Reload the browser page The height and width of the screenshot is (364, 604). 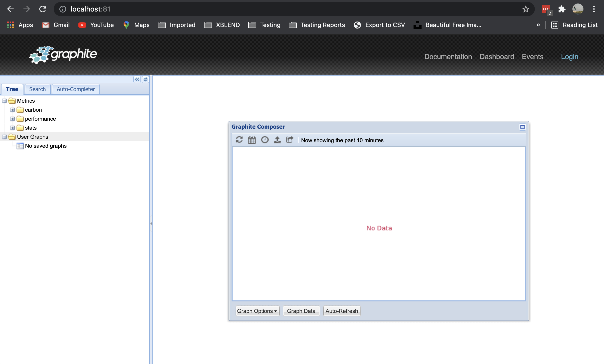click(x=43, y=9)
